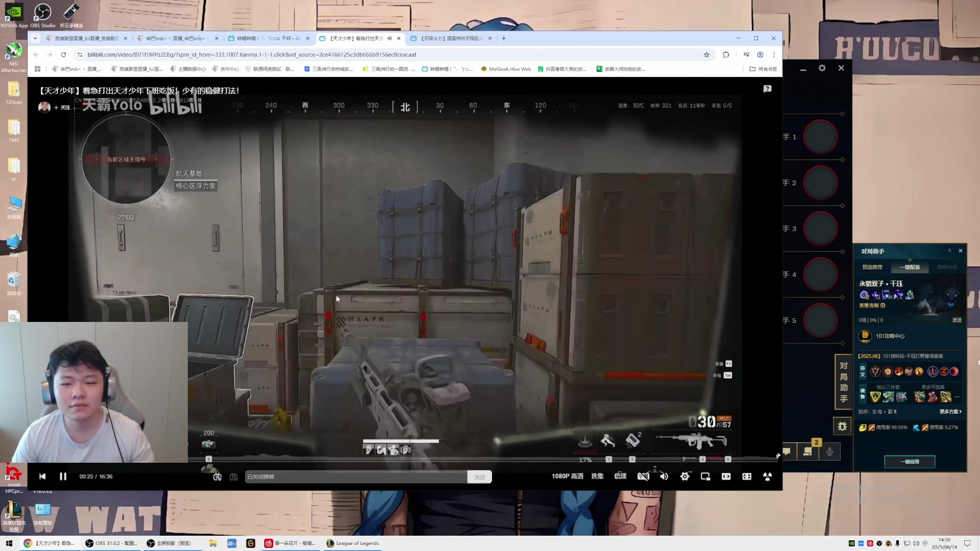The height and width of the screenshot is (551, 980).
Task: Open the Chrome extensions puzzle icon
Action: 726,55
